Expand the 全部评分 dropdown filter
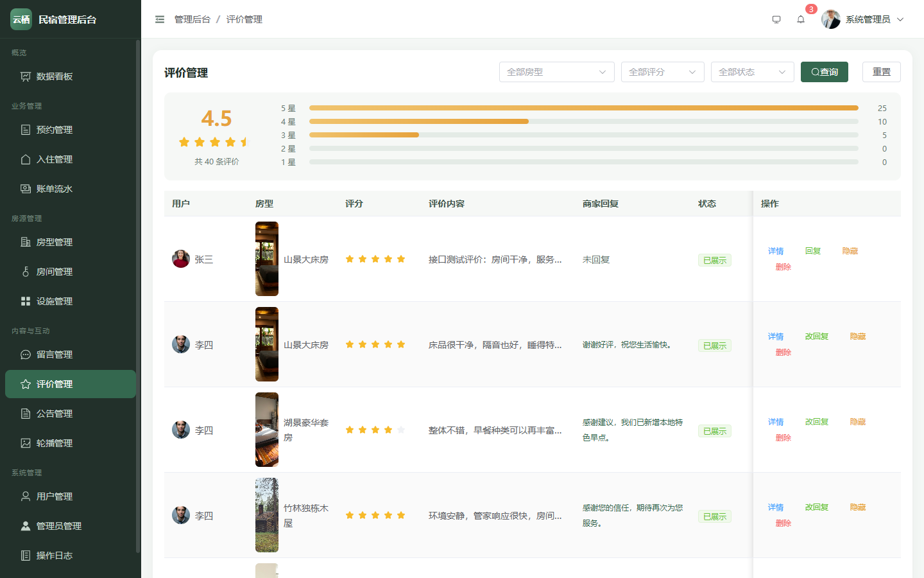924x578 pixels. coord(663,72)
